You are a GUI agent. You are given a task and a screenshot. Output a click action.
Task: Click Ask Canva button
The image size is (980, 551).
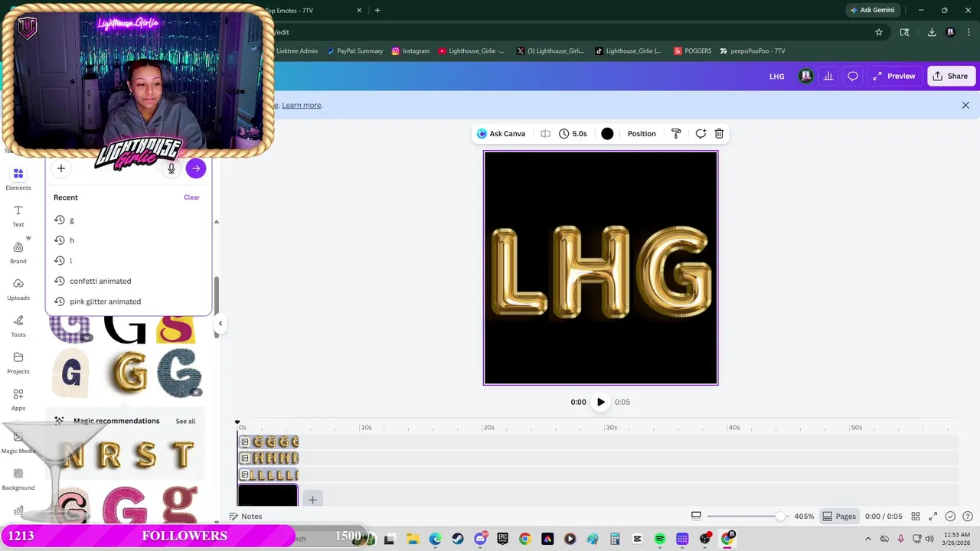click(501, 133)
